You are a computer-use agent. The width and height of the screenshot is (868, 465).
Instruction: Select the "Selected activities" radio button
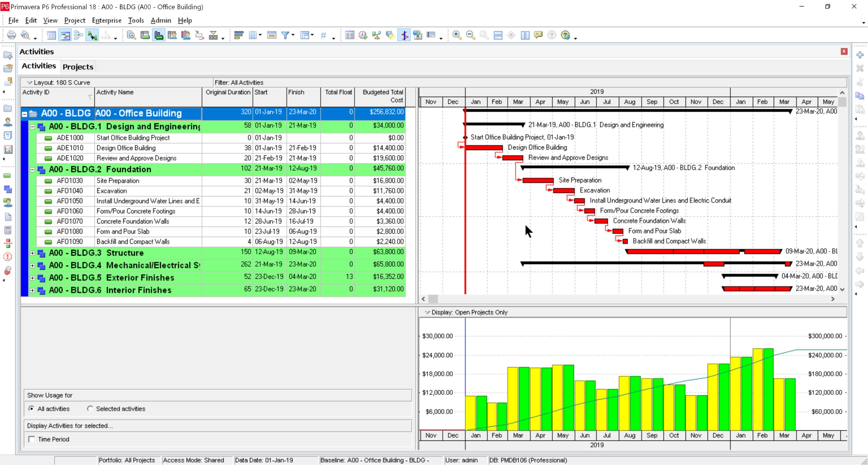90,408
